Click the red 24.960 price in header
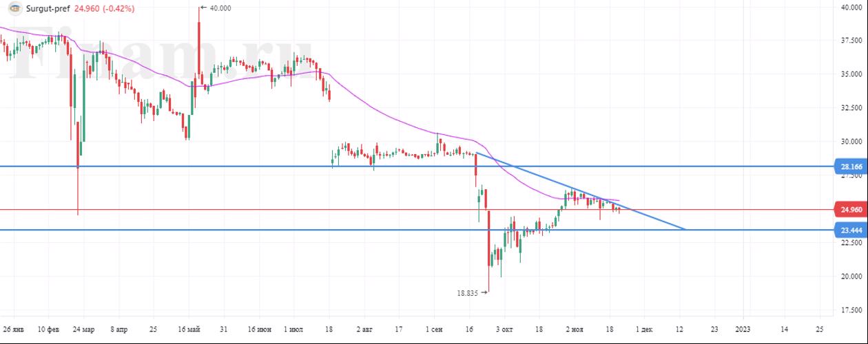The height and width of the screenshot is (344, 868). click(85, 9)
